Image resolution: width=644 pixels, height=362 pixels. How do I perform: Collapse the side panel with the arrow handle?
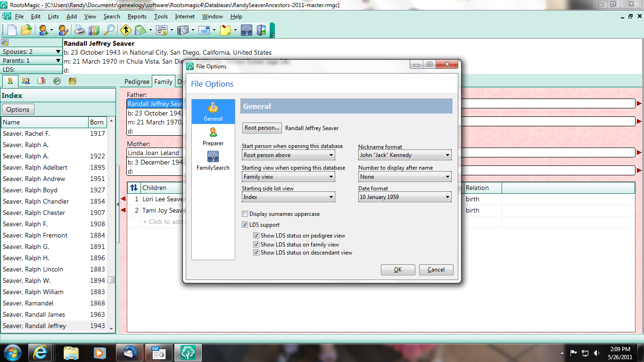[x=117, y=204]
